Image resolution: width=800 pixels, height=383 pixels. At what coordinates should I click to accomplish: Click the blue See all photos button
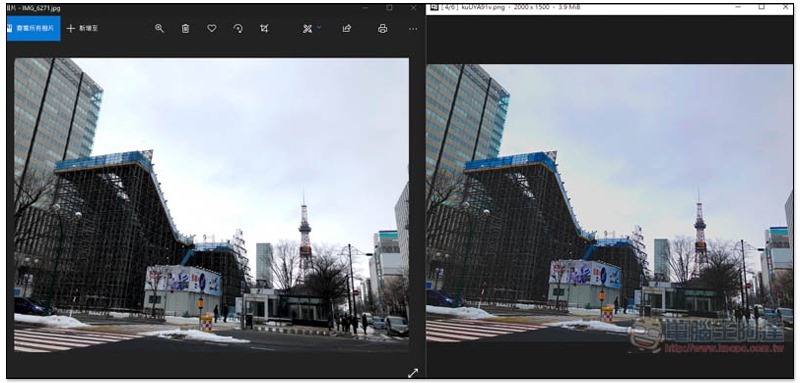[33, 29]
